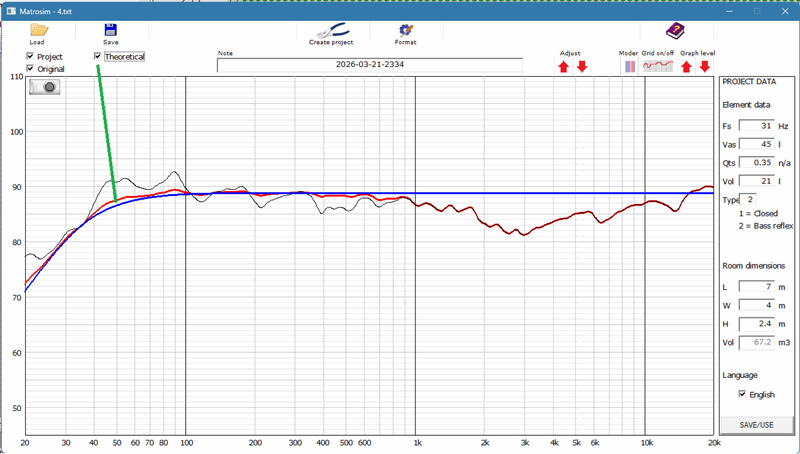Toggle the Grid on/off icon

[x=657, y=67]
